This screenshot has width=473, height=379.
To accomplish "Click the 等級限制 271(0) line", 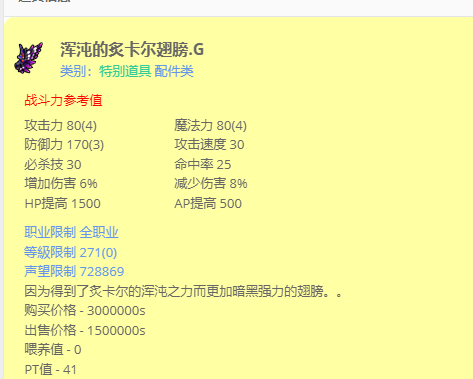I will (71, 252).
